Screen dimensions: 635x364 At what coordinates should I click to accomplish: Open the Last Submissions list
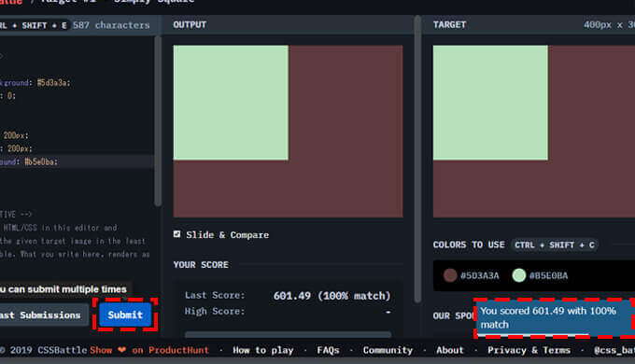(x=43, y=315)
